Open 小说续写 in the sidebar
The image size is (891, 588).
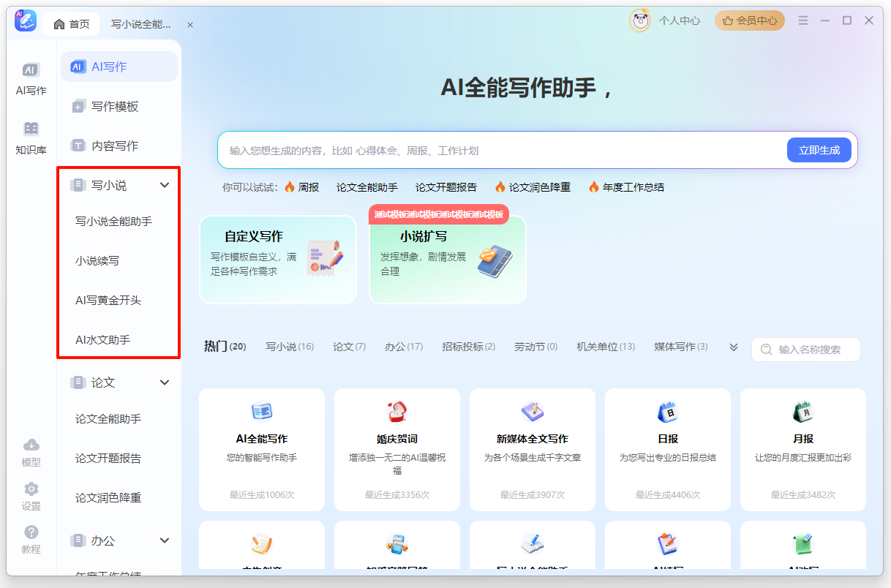pyautogui.click(x=97, y=260)
